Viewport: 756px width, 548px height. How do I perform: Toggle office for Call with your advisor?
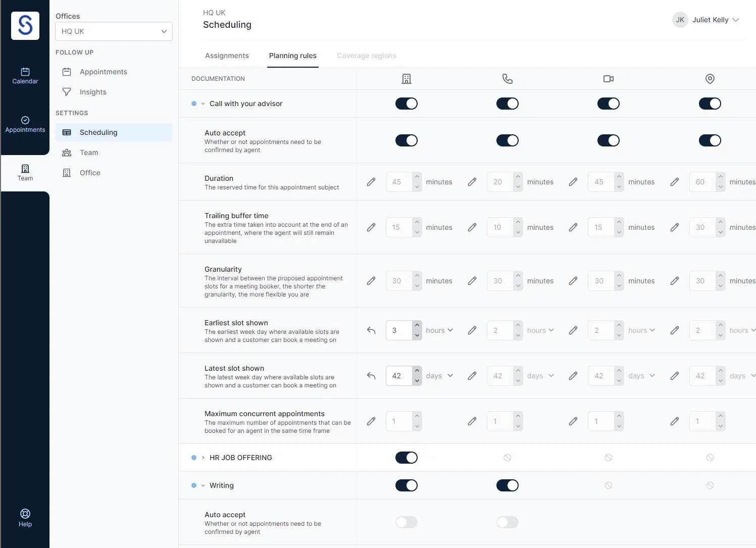[407, 104]
